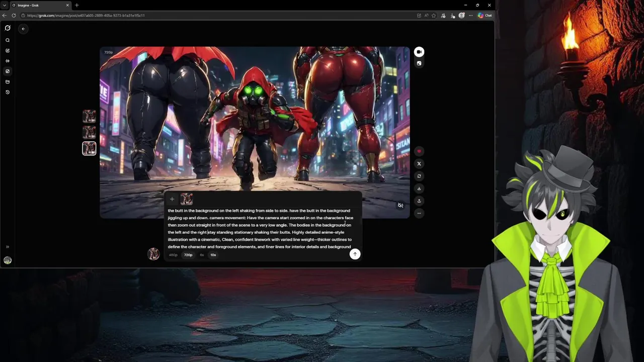Image resolution: width=644 pixels, height=362 pixels.
Task: Go back in browser history
Action: pyautogui.click(x=5, y=16)
